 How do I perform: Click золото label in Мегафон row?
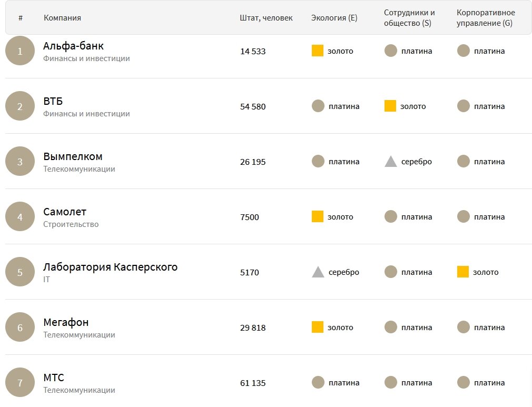[340, 328]
